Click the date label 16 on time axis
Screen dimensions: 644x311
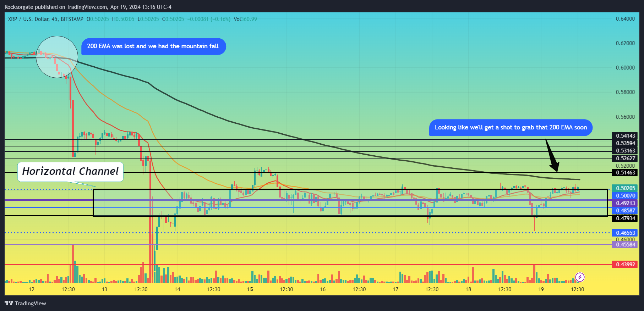coord(323,289)
